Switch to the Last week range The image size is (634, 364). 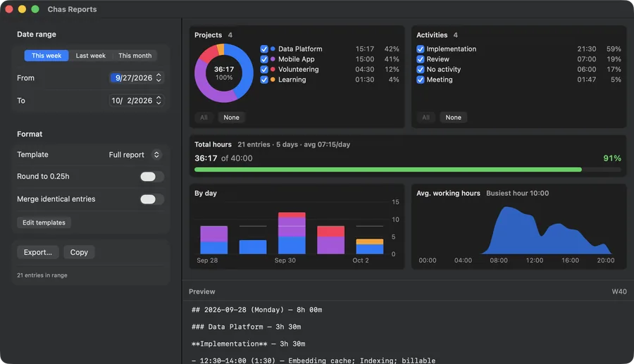(91, 56)
